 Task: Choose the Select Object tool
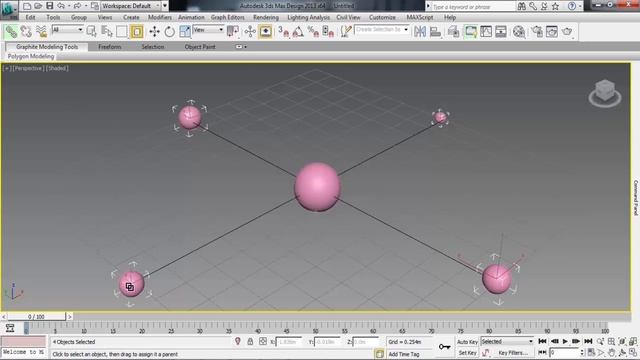(x=91, y=31)
